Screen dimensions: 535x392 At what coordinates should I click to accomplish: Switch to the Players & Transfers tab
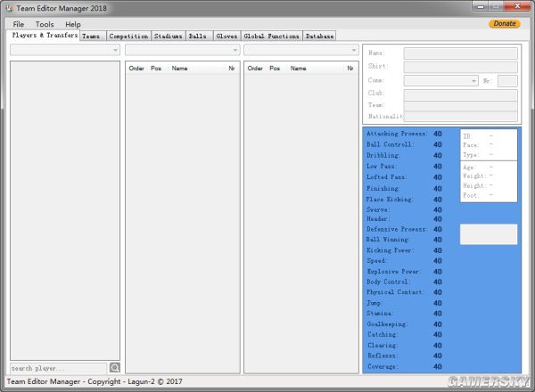point(44,35)
